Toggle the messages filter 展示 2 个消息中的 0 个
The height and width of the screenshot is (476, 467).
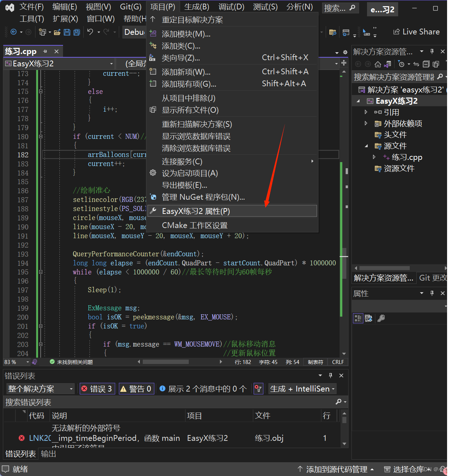(203, 389)
